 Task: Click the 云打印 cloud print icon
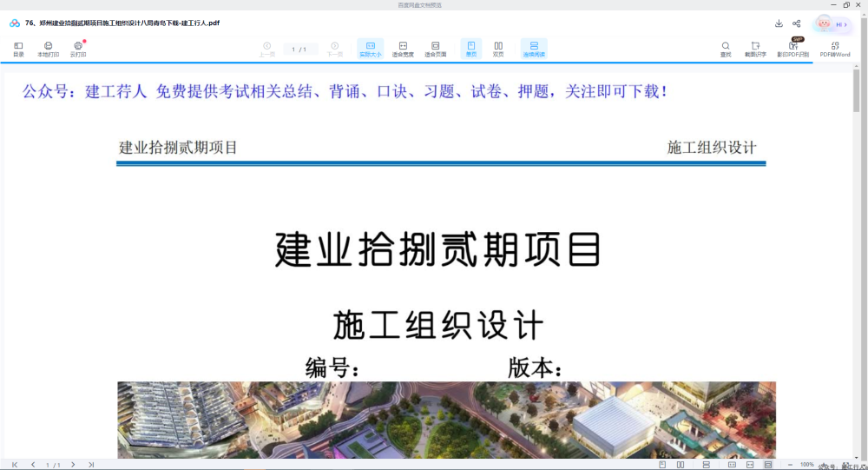coord(78,49)
